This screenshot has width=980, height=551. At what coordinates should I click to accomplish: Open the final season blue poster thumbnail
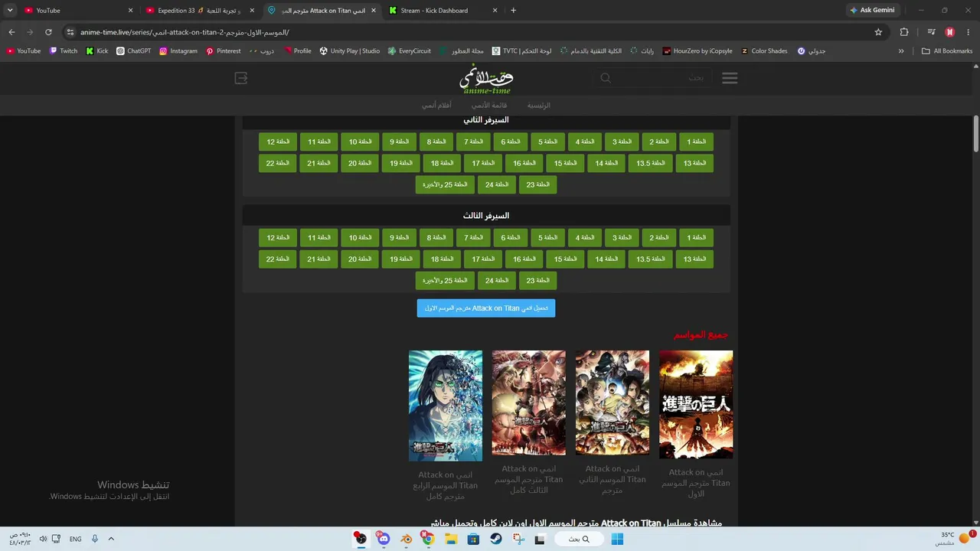pyautogui.click(x=446, y=406)
